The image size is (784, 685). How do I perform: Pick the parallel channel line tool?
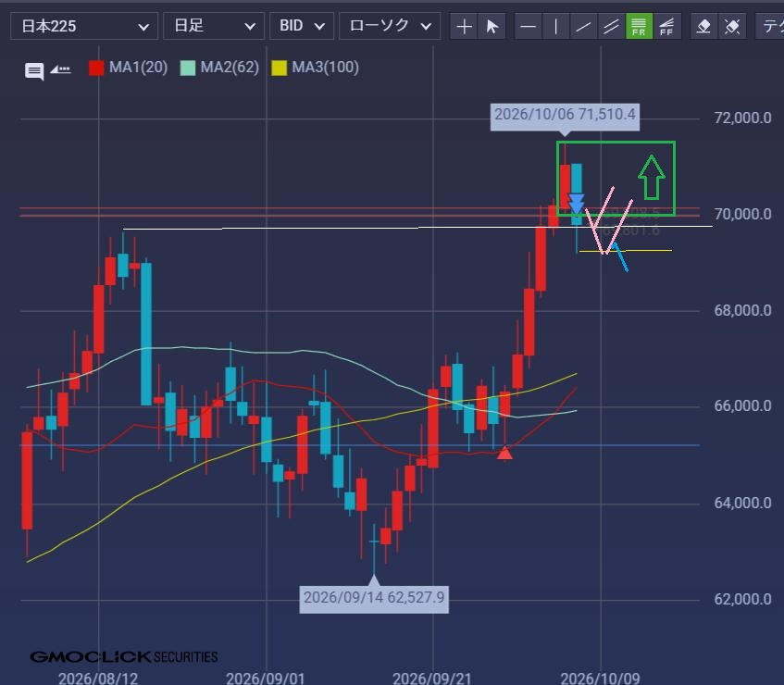[611, 26]
